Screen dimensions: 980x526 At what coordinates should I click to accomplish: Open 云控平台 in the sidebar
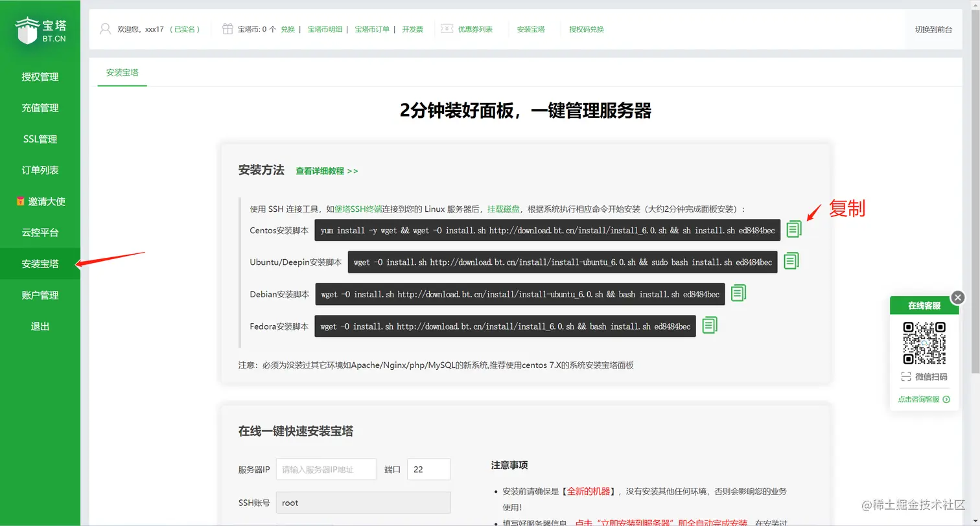coord(40,232)
